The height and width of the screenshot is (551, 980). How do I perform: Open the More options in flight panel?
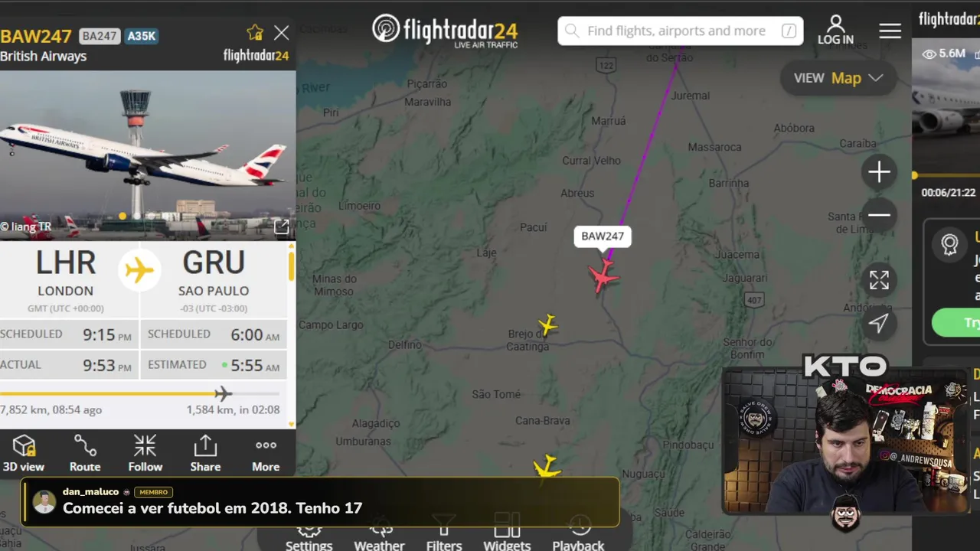coord(266,453)
